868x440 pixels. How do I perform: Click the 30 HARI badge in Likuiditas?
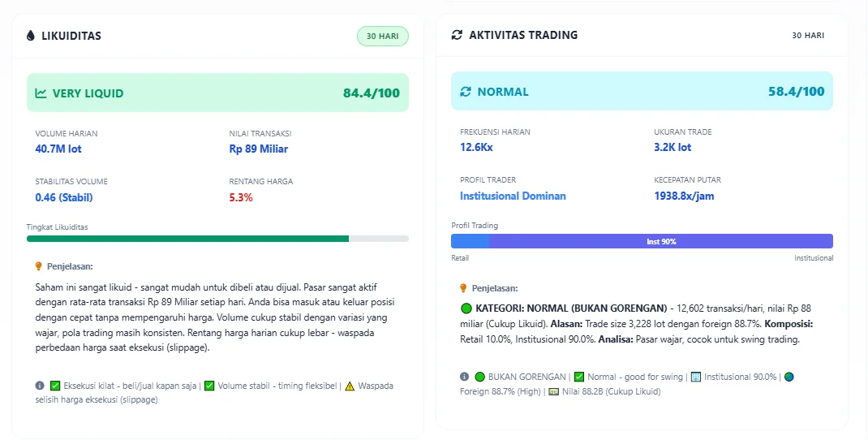coord(383,36)
